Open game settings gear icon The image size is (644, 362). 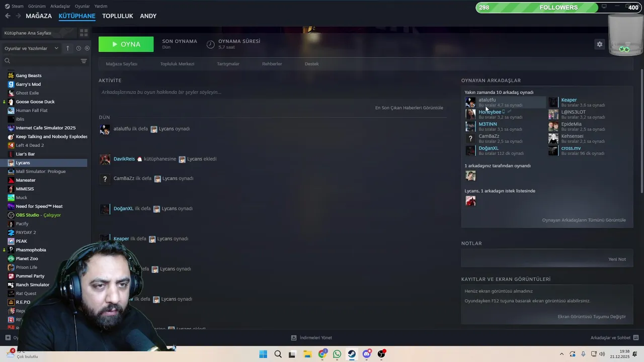click(x=599, y=44)
